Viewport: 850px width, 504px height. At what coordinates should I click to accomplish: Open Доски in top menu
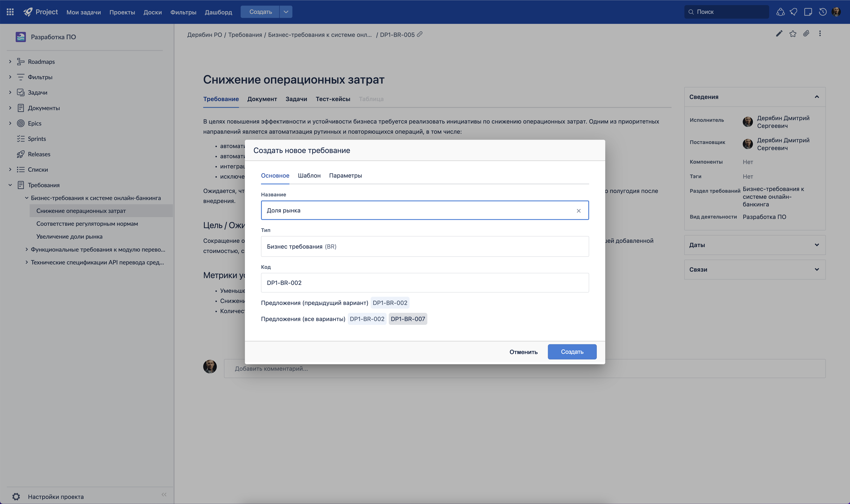(x=153, y=12)
